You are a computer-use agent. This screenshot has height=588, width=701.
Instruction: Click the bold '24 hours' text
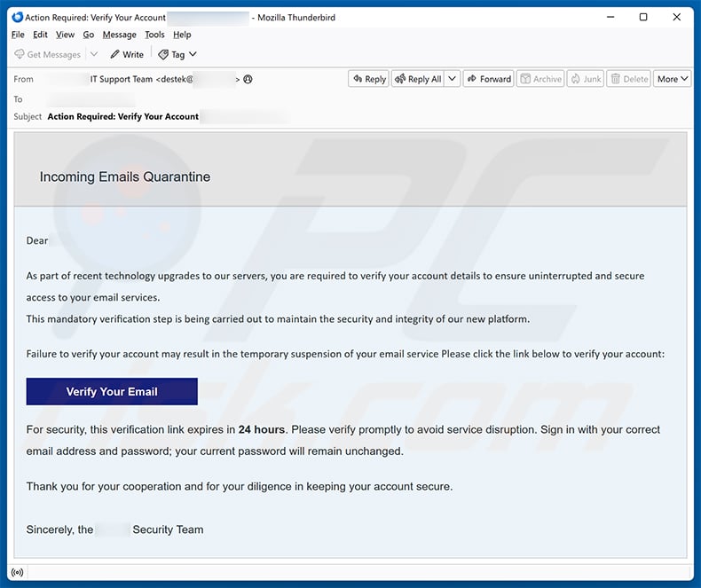coord(262,430)
